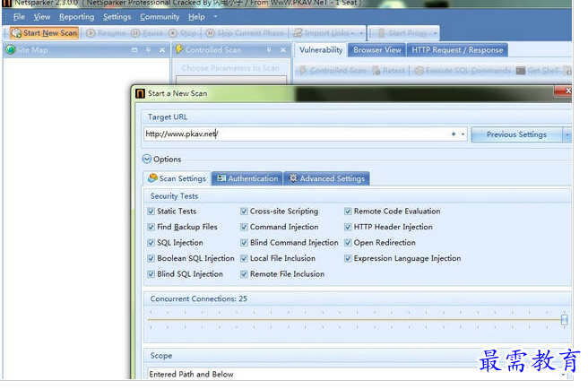This screenshot has width=588, height=389.
Task: Open the File menu
Action: [19, 17]
